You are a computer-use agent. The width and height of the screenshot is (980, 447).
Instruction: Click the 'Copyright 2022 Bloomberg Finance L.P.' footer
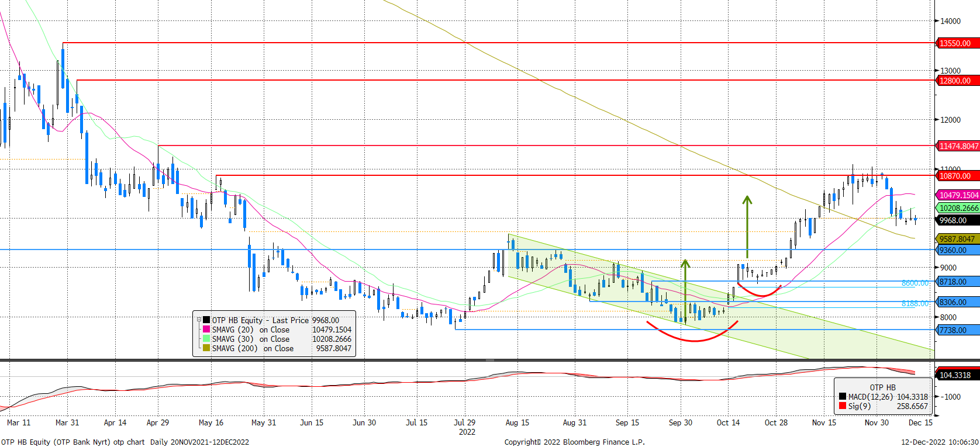pos(575,442)
